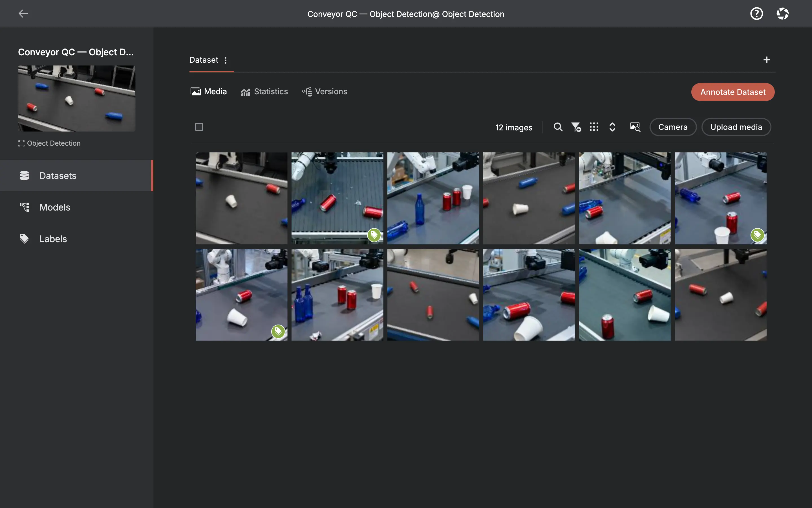Viewport: 812px width, 508px height.
Task: Open third bottom-row image with two small cans
Action: click(x=433, y=295)
